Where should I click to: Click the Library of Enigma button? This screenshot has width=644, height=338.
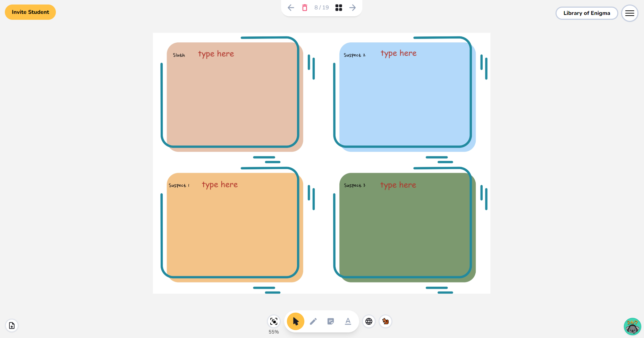pyautogui.click(x=586, y=13)
